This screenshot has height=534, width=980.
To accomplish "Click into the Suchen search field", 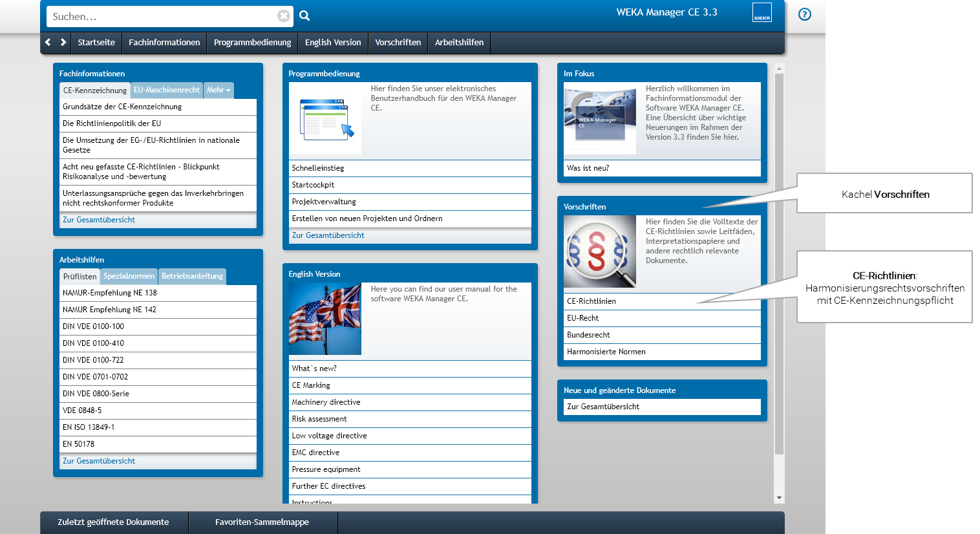I will pyautogui.click(x=162, y=17).
